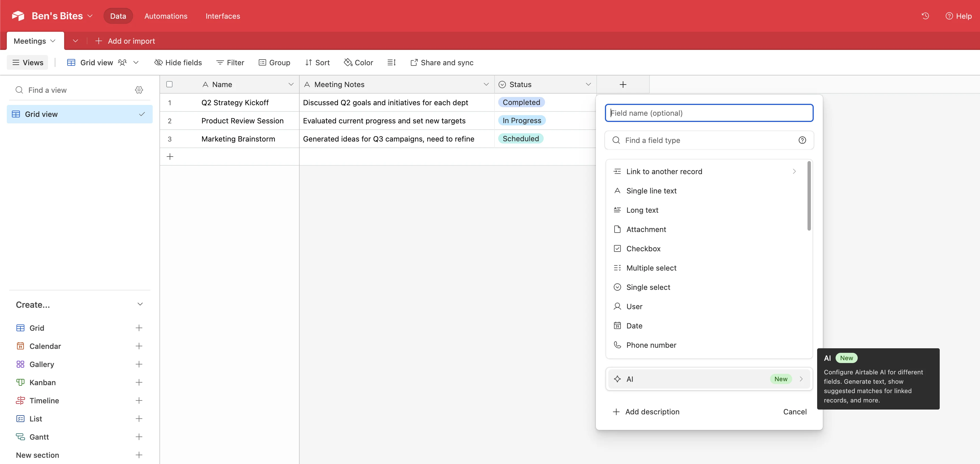Image resolution: width=980 pixels, height=464 pixels.
Task: Click the view settings gear icon
Action: 139,90
